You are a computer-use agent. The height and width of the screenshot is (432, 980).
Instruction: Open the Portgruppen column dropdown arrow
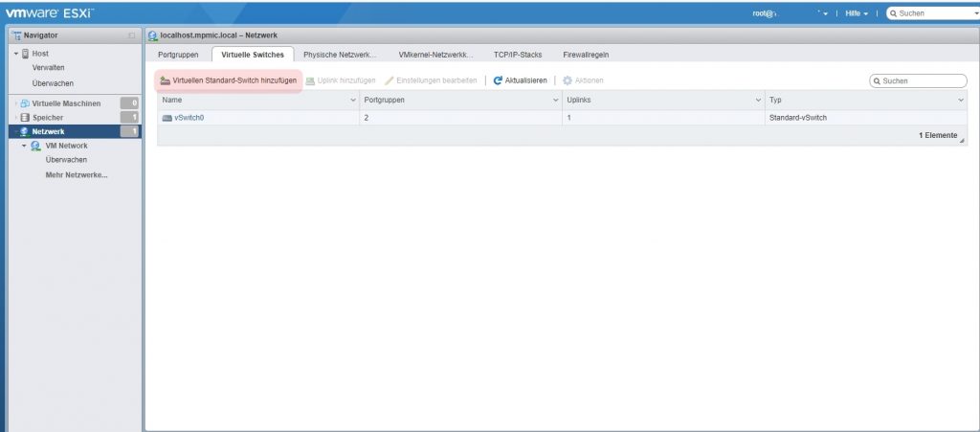click(x=556, y=100)
